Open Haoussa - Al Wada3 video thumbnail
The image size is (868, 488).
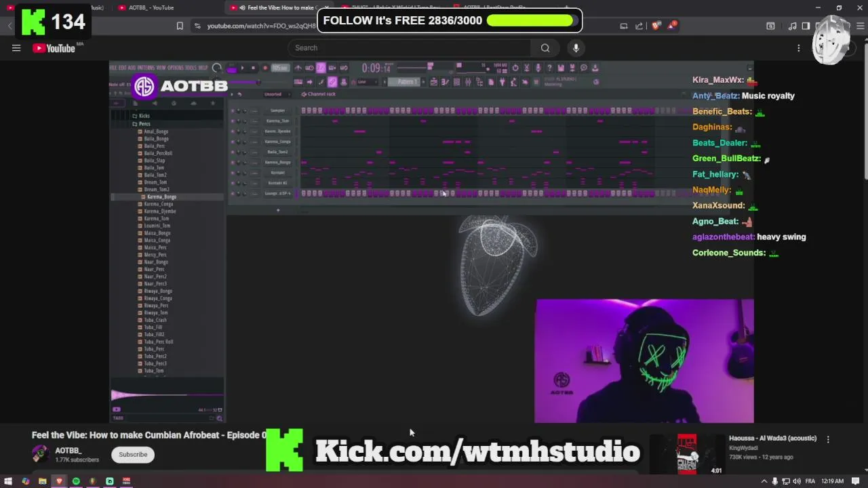click(688, 455)
